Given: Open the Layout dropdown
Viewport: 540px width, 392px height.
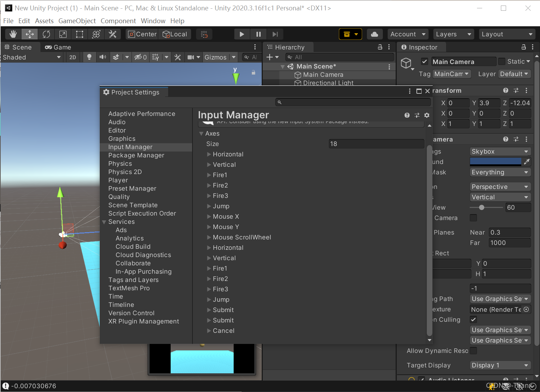Looking at the screenshot, I should (507, 34).
